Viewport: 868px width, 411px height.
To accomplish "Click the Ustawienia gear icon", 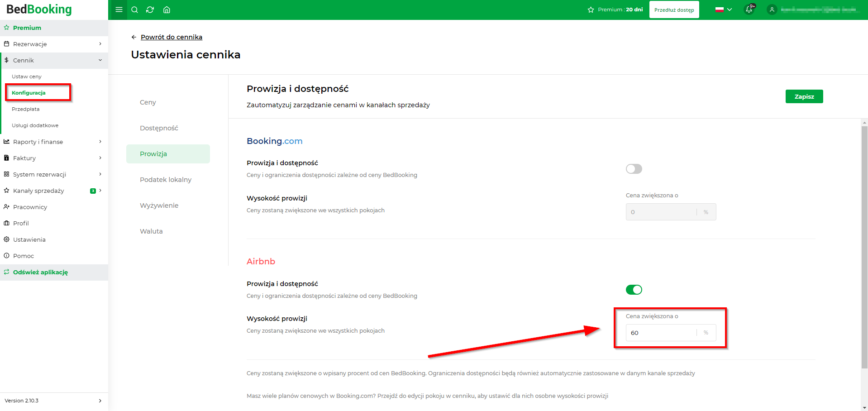I will coord(6,239).
